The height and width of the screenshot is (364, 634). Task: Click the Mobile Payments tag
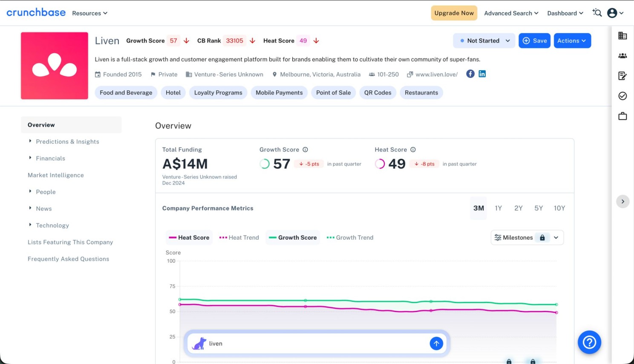(x=279, y=93)
